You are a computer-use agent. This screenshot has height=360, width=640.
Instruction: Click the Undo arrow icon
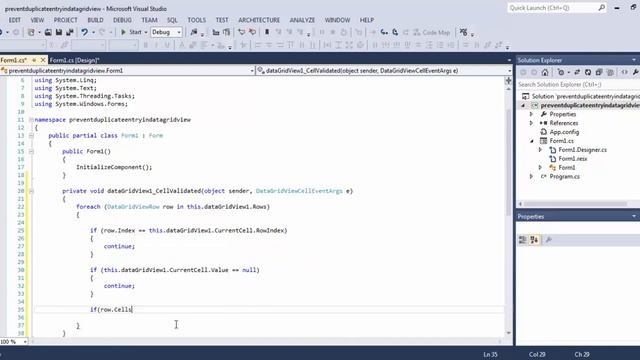pos(84,32)
